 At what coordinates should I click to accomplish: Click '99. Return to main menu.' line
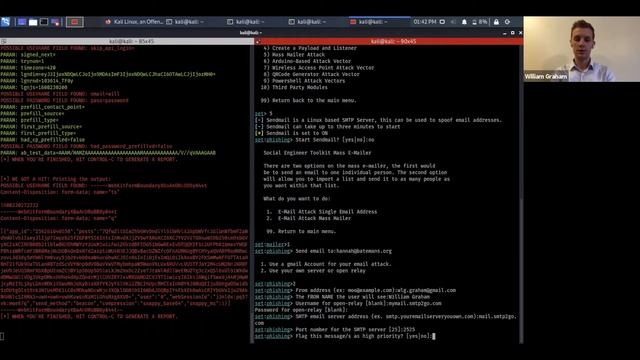point(301,231)
